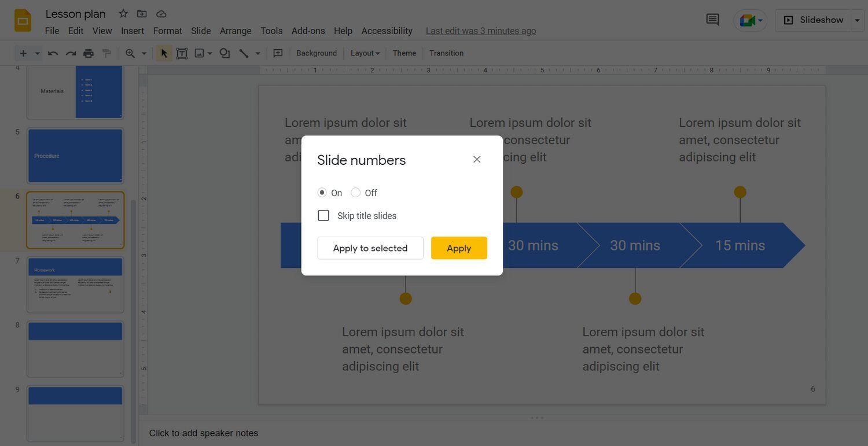This screenshot has width=868, height=446.
Task: Choose the text box tool
Action: [182, 53]
